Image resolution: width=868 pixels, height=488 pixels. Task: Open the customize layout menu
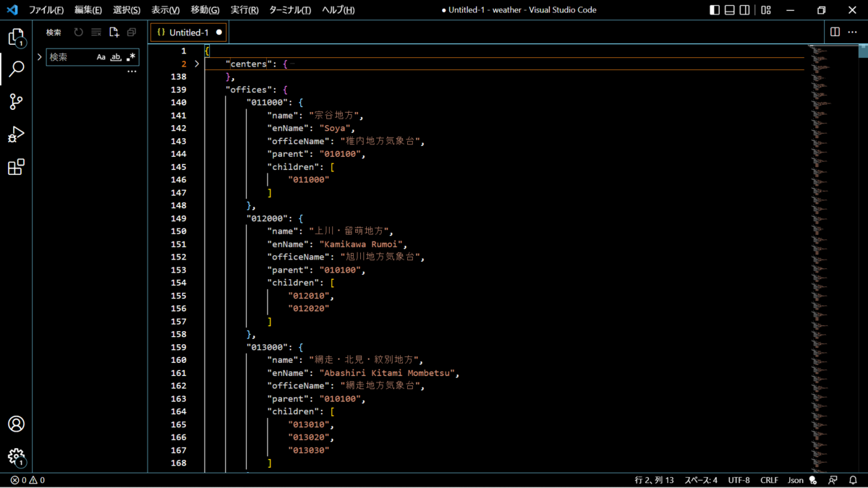coord(766,10)
